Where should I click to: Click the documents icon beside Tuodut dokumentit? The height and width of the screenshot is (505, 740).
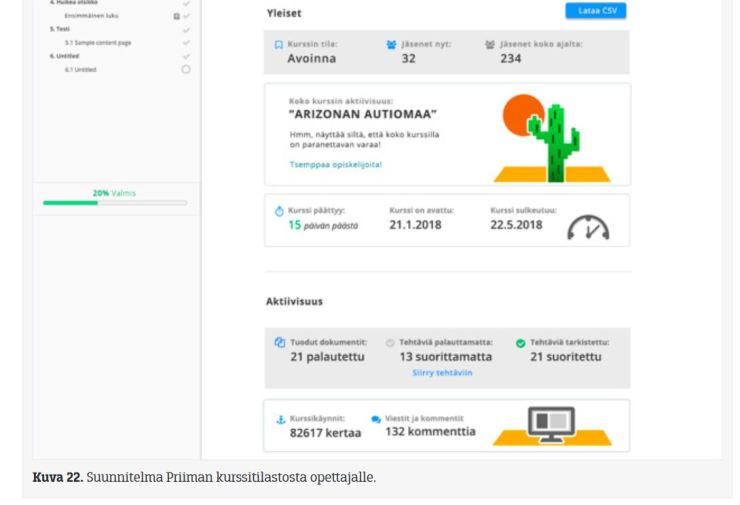coord(279,343)
